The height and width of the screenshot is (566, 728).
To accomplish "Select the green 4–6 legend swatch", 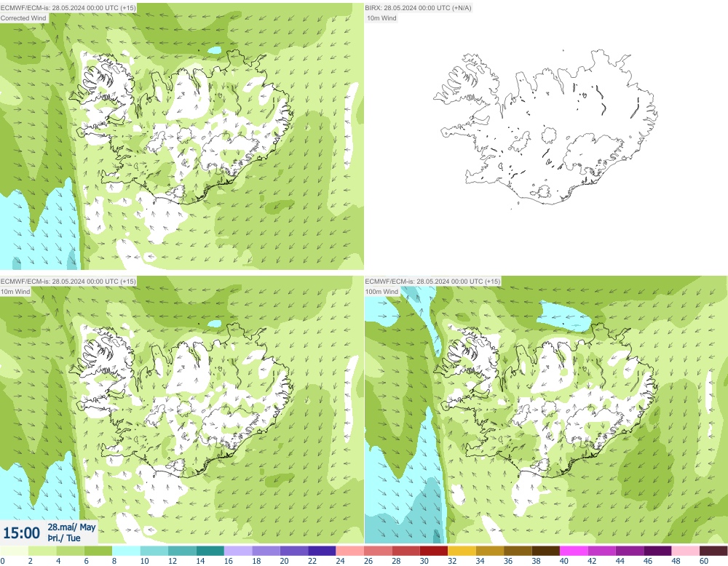I will 70,551.
